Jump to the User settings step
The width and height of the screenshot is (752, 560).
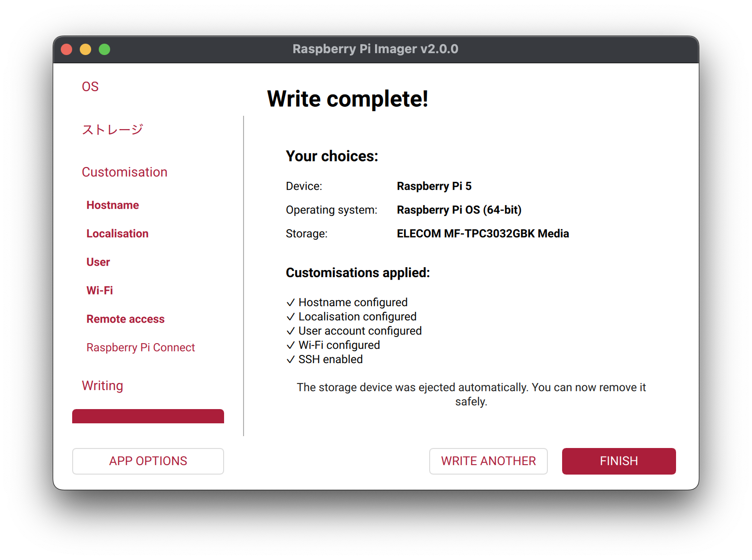tap(98, 262)
